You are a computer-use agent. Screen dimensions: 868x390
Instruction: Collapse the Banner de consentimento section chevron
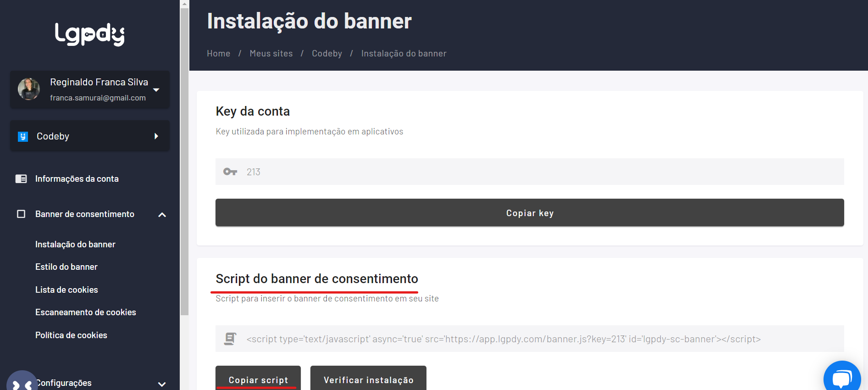tap(162, 215)
